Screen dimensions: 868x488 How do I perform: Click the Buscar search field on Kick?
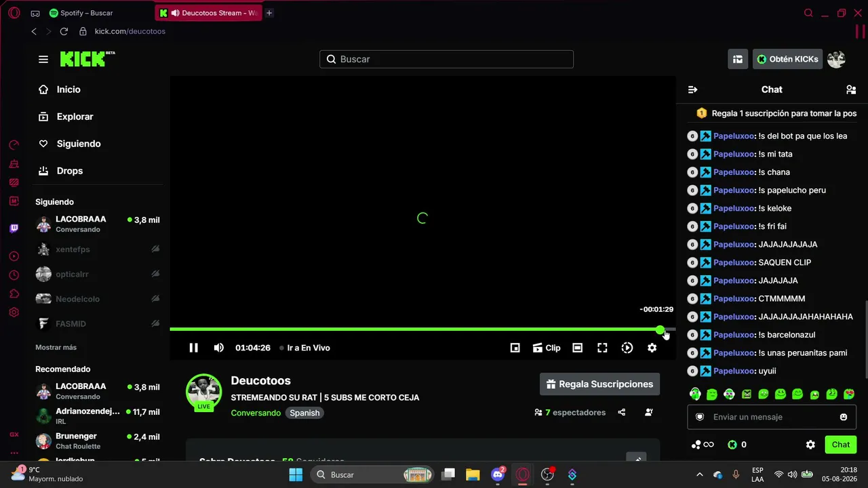446,59
